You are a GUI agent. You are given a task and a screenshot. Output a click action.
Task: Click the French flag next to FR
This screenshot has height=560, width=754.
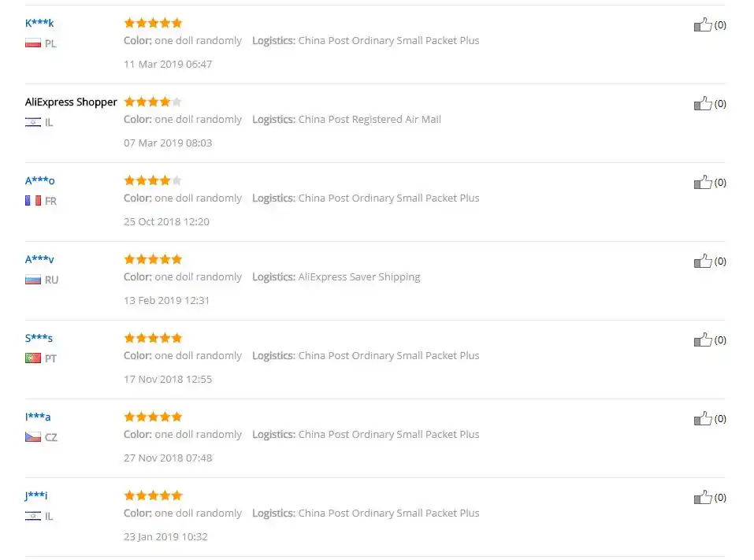33,201
